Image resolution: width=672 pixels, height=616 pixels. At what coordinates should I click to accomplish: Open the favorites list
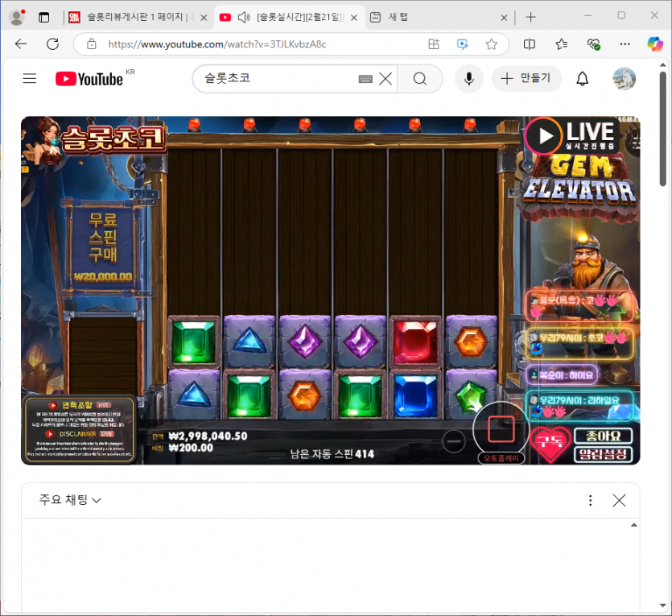(x=561, y=43)
